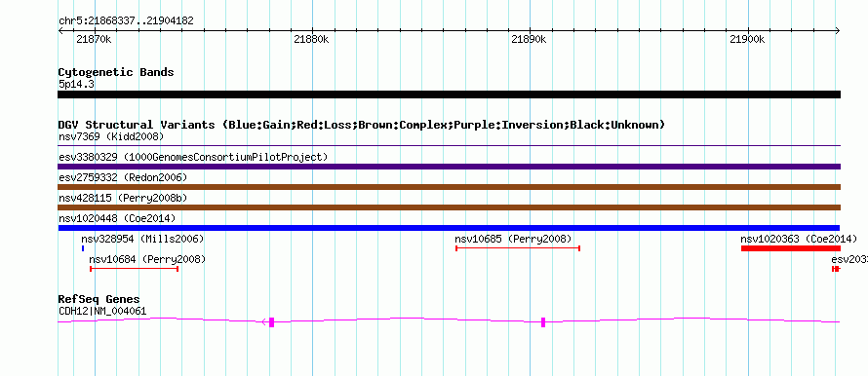This screenshot has width=868, height=376.
Task: Open the CDH12|NM_004061 gene label
Action: tap(102, 311)
